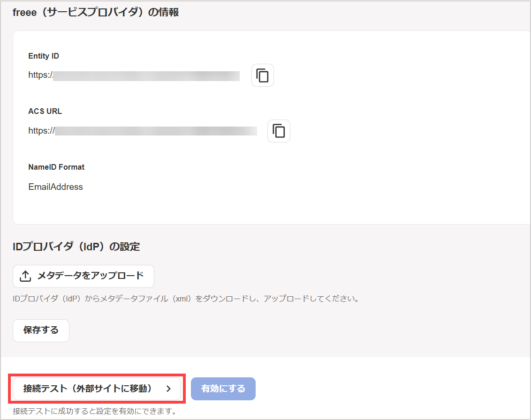Screen dimensions: 531x420
Task: Click the blurred ACS URL value
Action: coord(143,131)
